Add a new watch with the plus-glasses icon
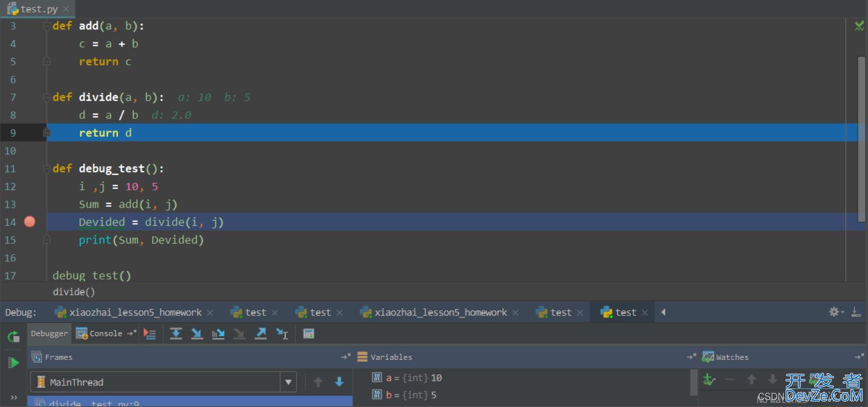 coord(709,380)
